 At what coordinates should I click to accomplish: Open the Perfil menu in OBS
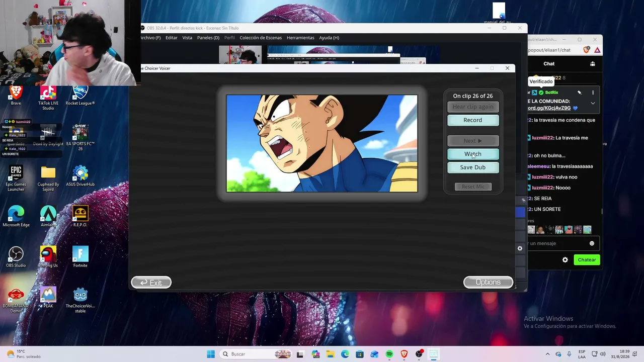[229, 38]
